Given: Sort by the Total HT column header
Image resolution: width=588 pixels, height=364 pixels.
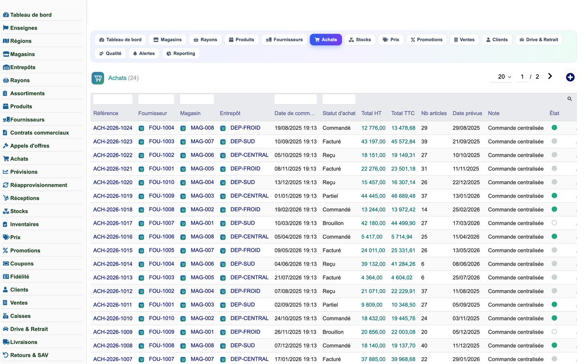Looking at the screenshot, I should (x=371, y=113).
